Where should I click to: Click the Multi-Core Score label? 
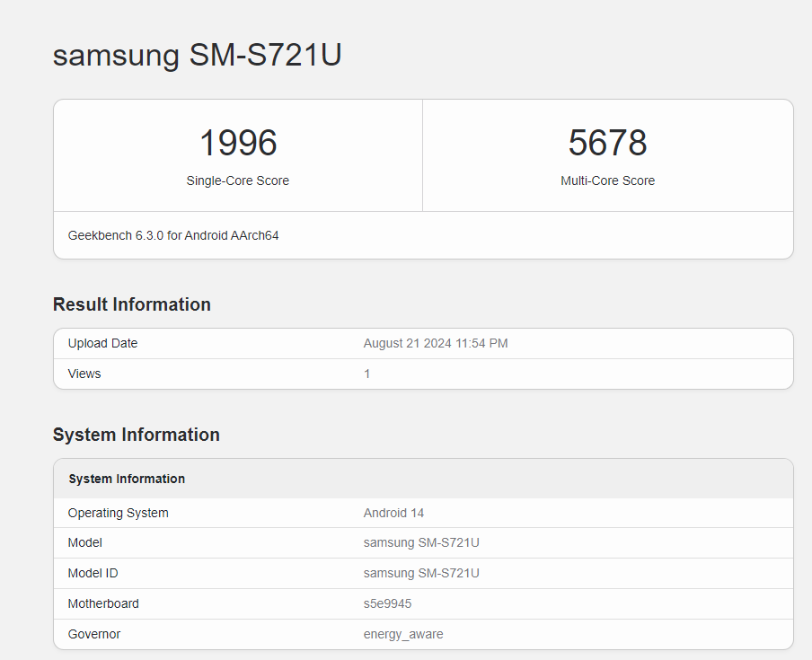click(x=607, y=180)
